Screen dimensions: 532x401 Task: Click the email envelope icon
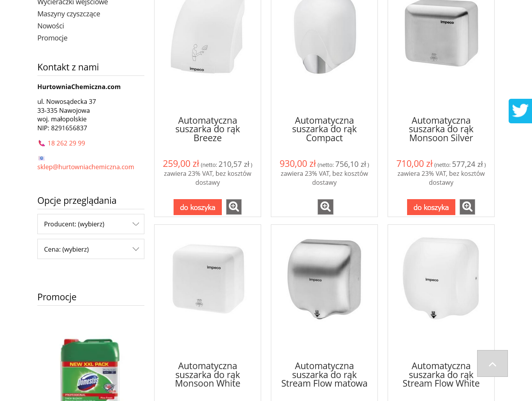(42, 158)
